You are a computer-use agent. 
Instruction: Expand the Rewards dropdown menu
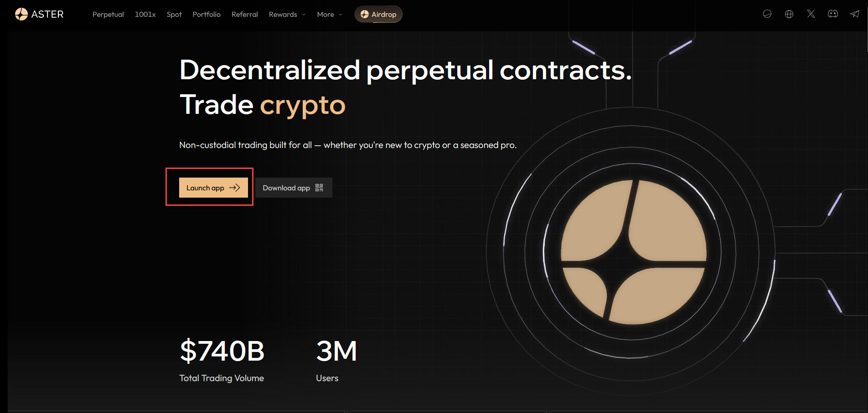tap(287, 15)
